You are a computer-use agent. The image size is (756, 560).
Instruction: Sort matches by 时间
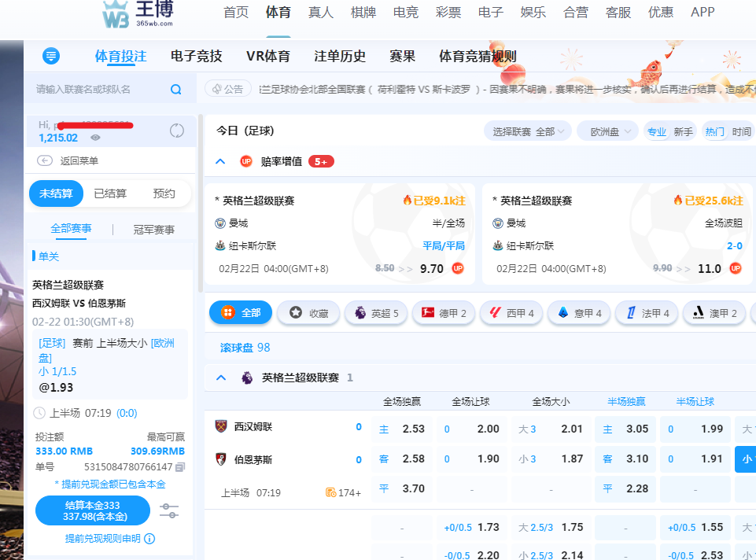click(741, 132)
